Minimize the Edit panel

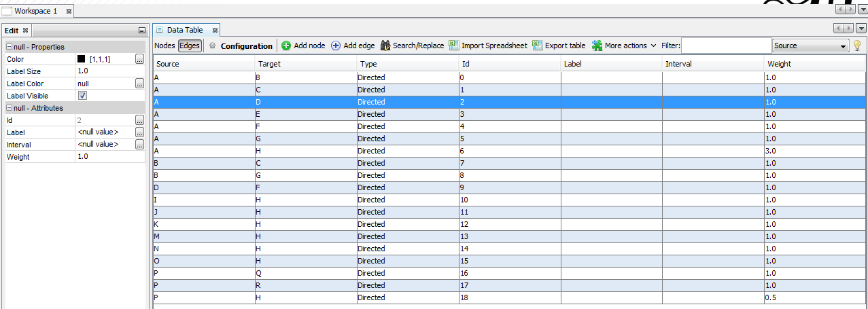pyautogui.click(x=141, y=31)
